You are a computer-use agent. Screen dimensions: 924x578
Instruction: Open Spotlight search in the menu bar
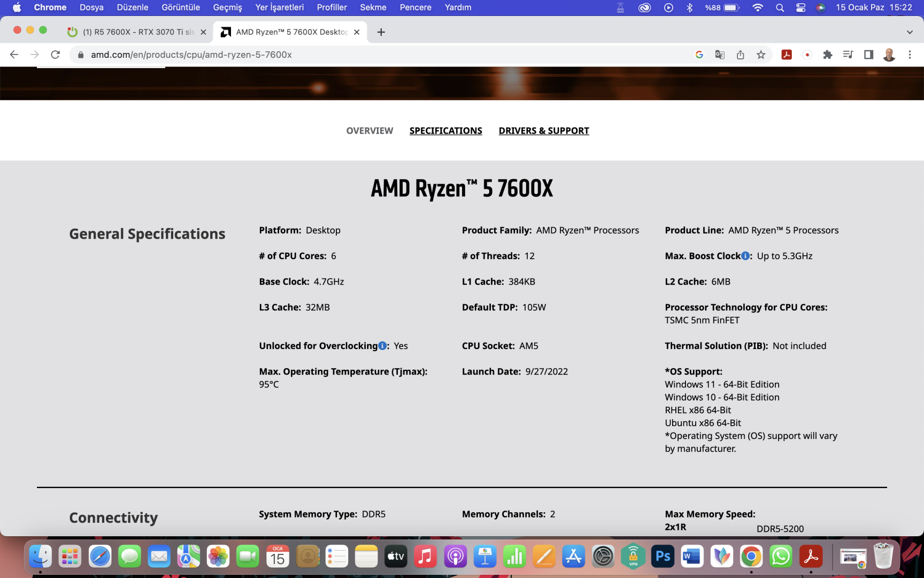click(x=780, y=7)
